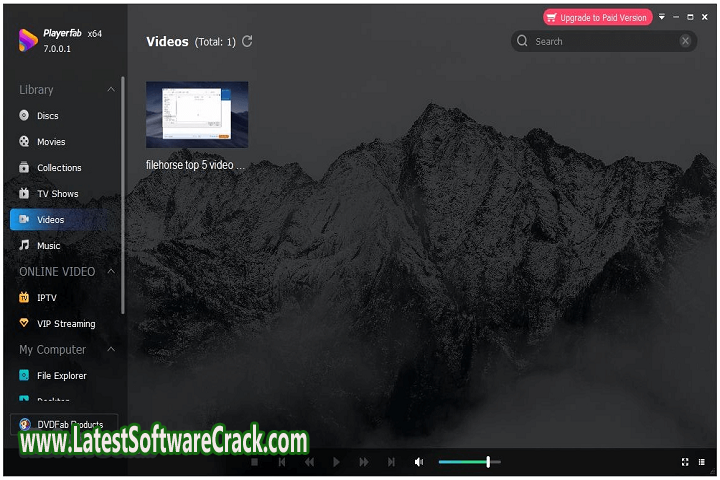This screenshot has width=720, height=480.
Task: Mute the volume speaker icon
Action: (x=419, y=462)
